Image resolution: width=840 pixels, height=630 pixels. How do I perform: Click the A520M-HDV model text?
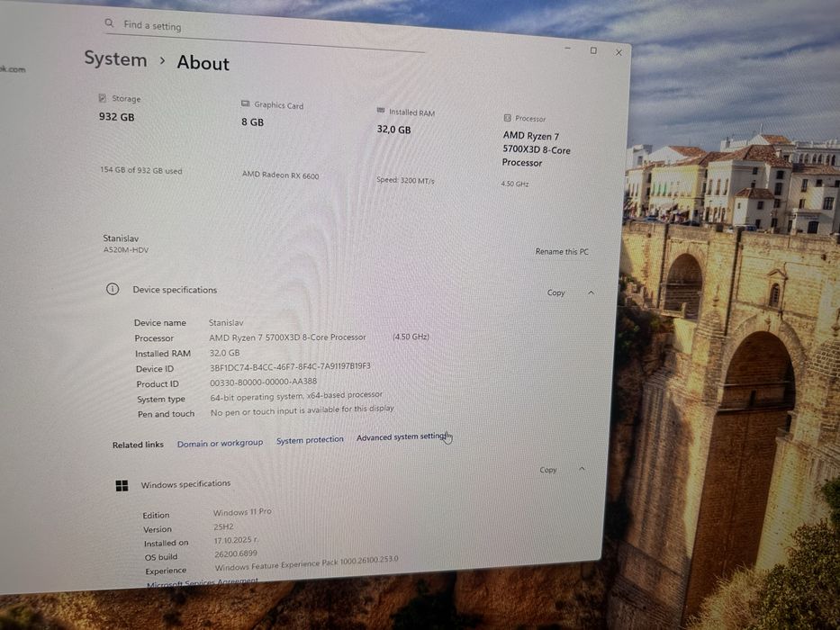point(126,249)
